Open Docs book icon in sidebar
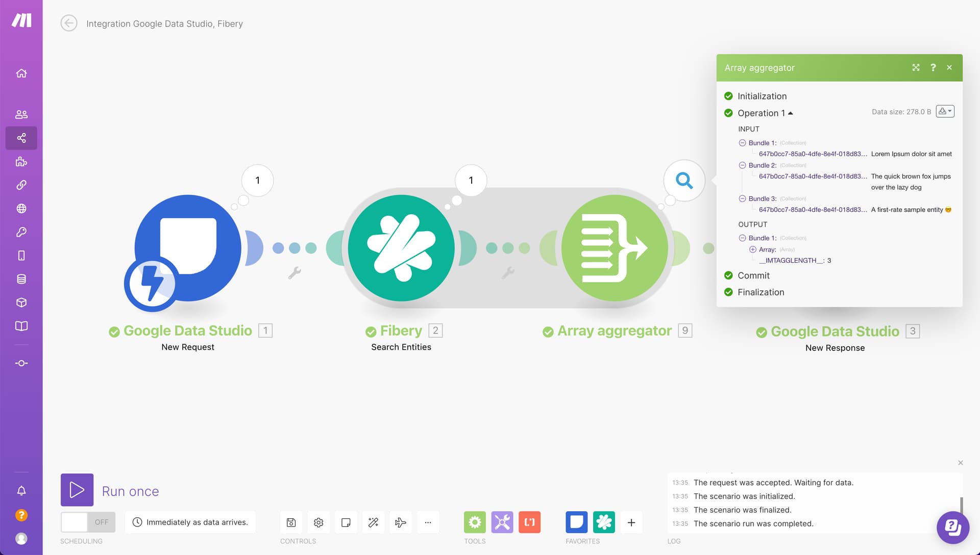980x555 pixels. [21, 326]
